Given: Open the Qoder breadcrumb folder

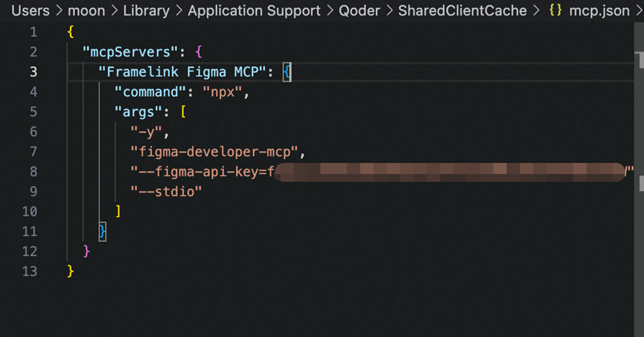Looking at the screenshot, I should [x=360, y=10].
